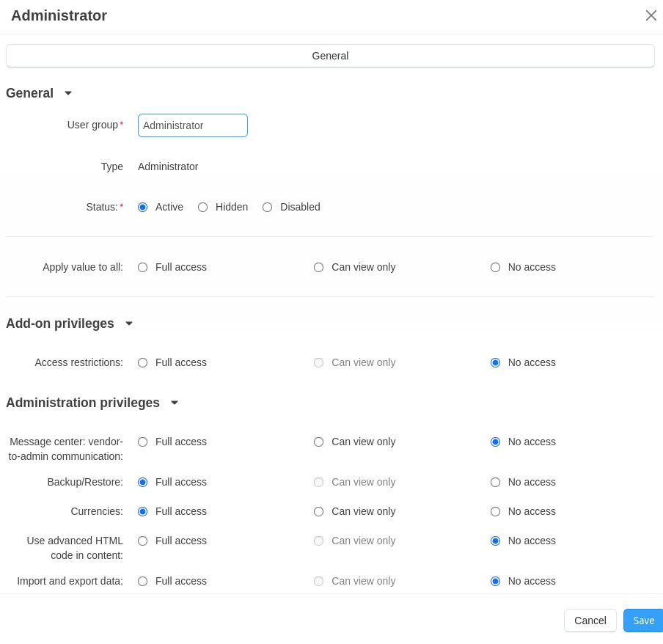Screen dimensions: 663x644
Task: Select Full access for Backup/Restore
Action: coord(142,483)
